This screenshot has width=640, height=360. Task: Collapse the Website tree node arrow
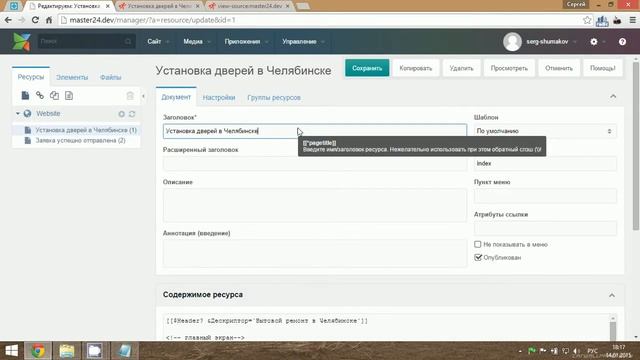(x=18, y=113)
